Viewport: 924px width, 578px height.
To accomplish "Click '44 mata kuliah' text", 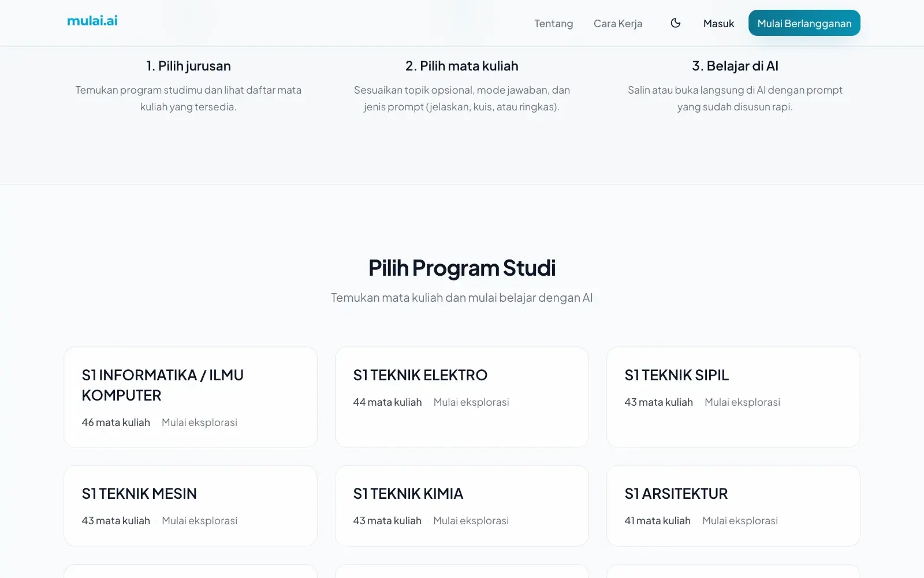I will [388, 402].
